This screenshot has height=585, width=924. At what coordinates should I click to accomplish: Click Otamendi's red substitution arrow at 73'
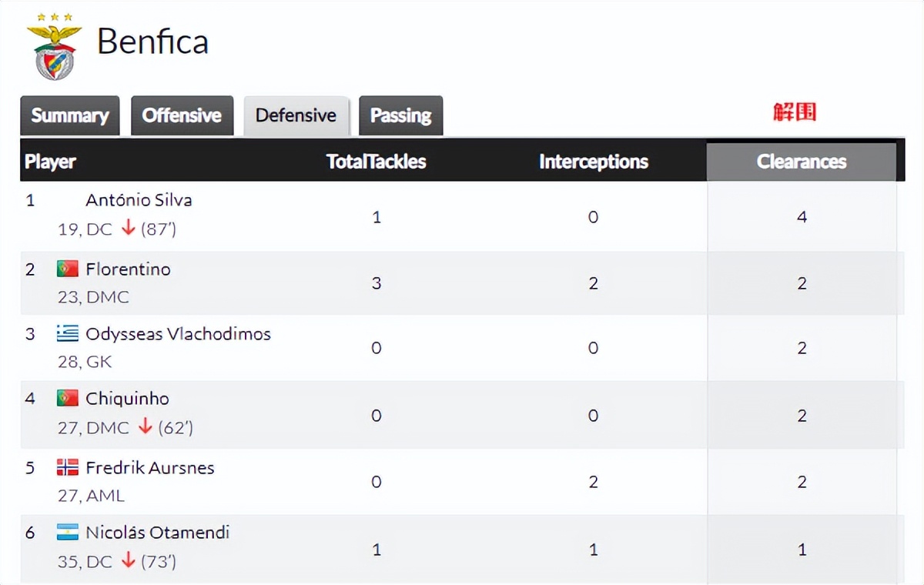(x=128, y=561)
